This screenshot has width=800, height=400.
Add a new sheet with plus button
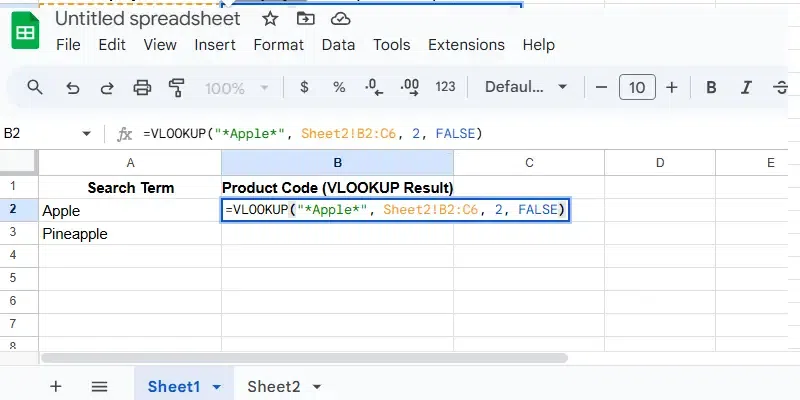[56, 386]
